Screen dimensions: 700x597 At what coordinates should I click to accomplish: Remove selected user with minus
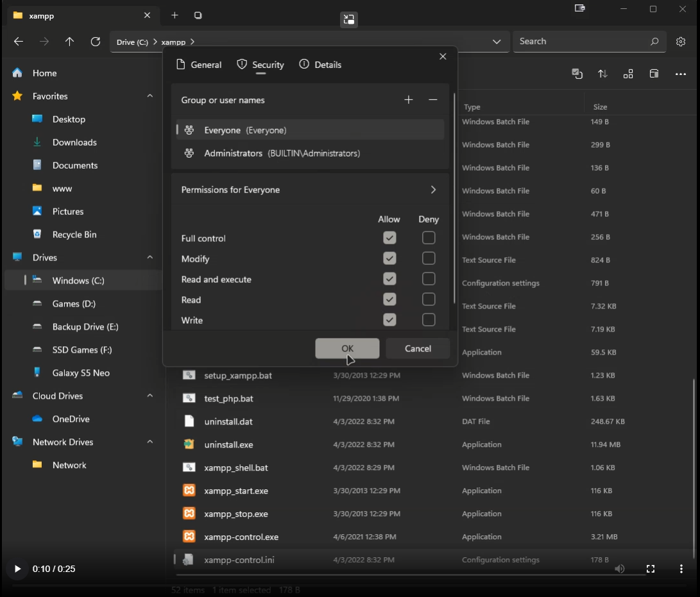[x=432, y=99]
